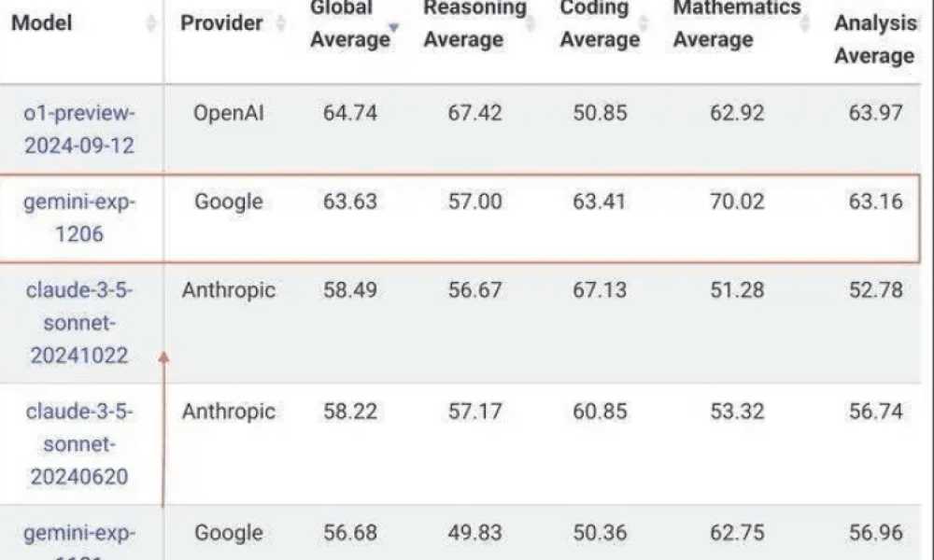Select the Analysis Average column header
934x560 pixels.
[874, 39]
